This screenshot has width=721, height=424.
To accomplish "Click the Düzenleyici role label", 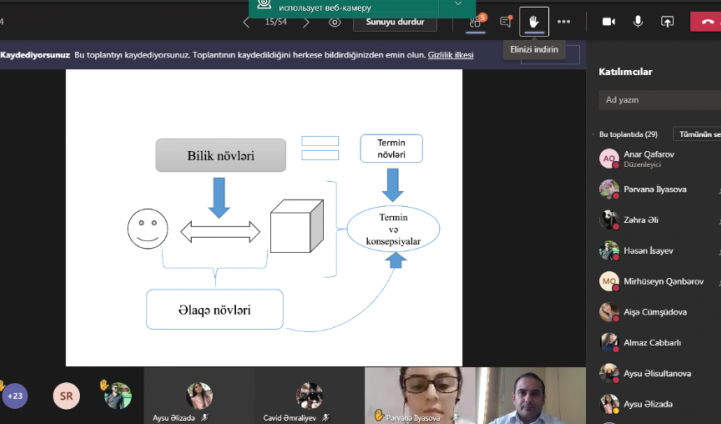I will 642,165.
